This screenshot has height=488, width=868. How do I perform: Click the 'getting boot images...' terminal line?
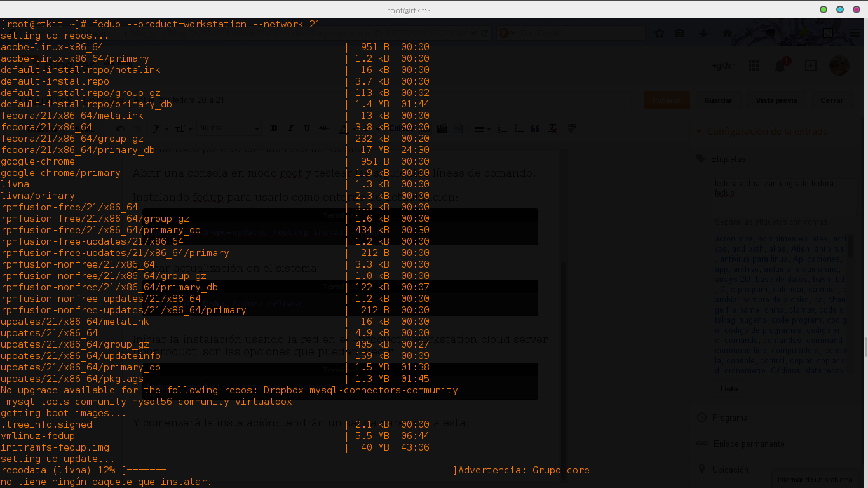click(x=64, y=413)
